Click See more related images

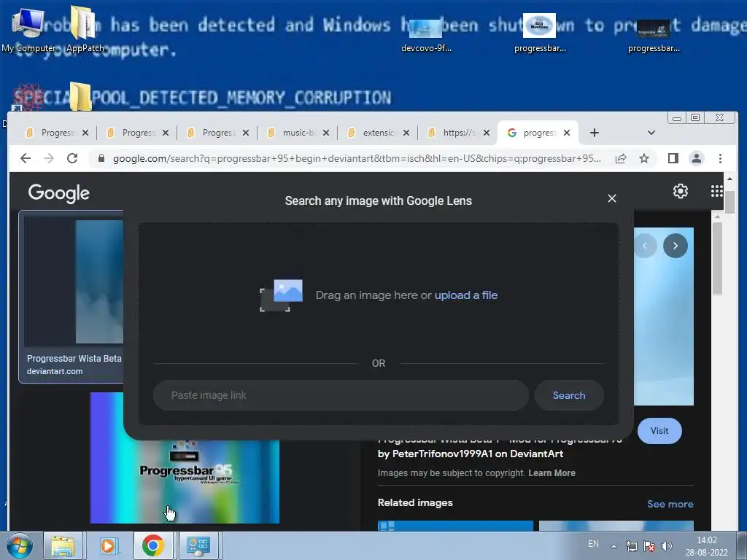point(670,504)
